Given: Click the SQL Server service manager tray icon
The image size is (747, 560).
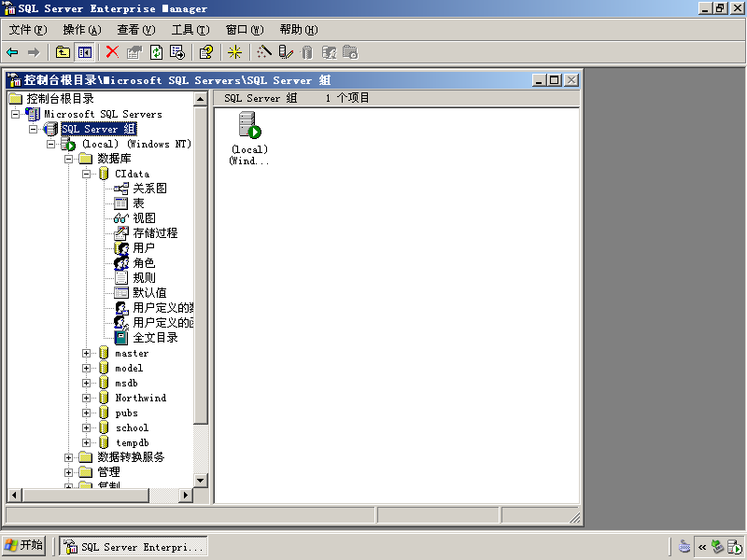Looking at the screenshot, I should pyautogui.click(x=735, y=547).
